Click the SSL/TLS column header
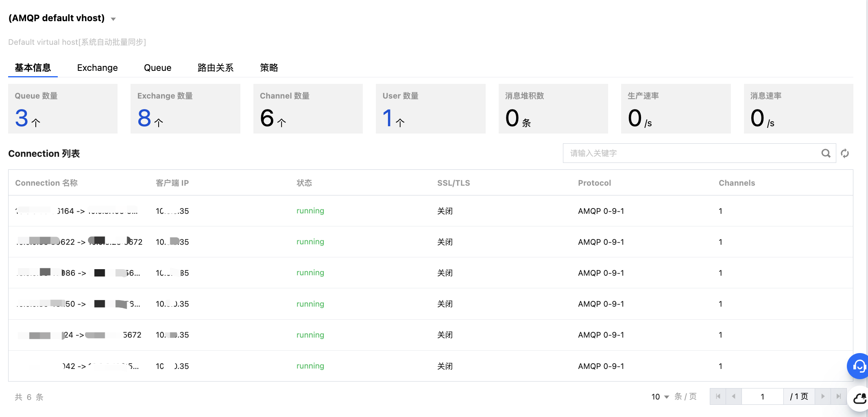 [454, 183]
